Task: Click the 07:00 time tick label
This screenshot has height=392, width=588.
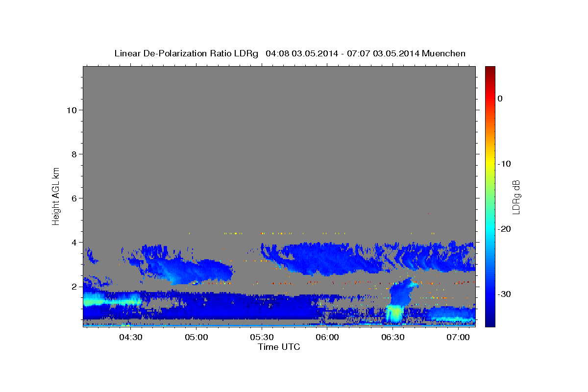Action: click(458, 337)
